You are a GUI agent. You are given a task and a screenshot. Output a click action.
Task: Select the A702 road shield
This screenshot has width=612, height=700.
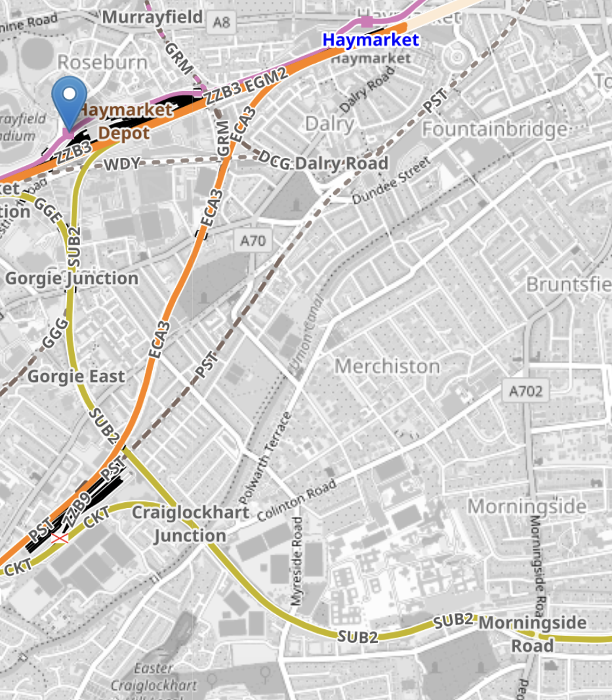pos(525,391)
